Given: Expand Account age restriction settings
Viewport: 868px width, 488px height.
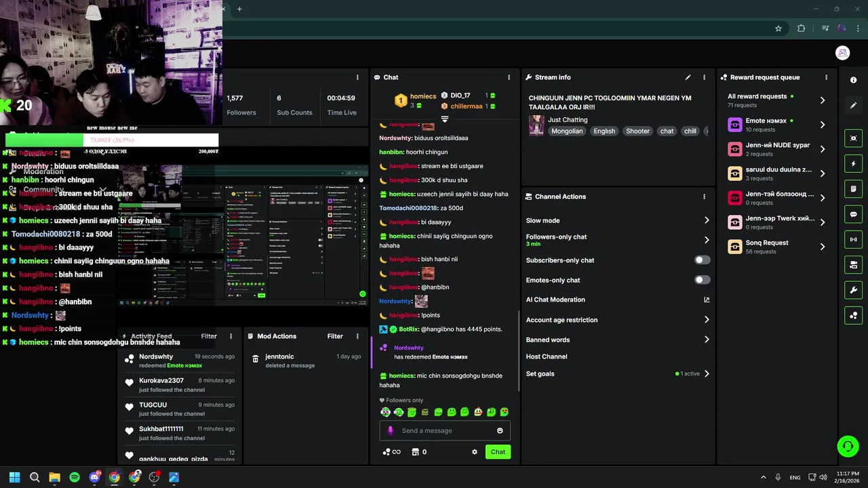Looking at the screenshot, I should coord(707,320).
